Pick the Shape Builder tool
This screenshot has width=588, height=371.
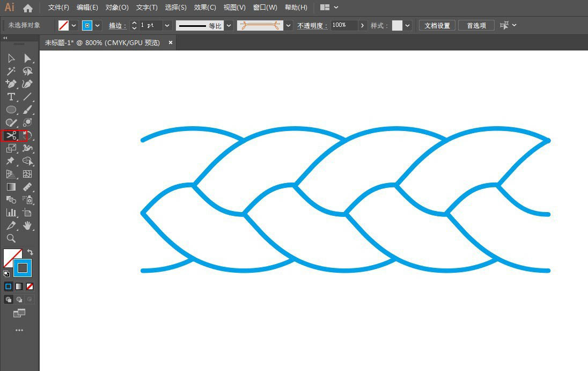27,161
